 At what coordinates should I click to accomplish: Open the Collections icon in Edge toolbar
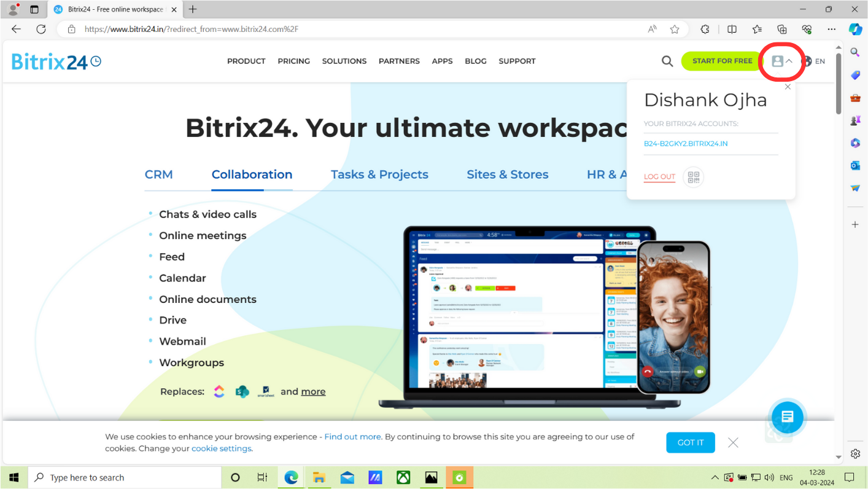click(782, 29)
